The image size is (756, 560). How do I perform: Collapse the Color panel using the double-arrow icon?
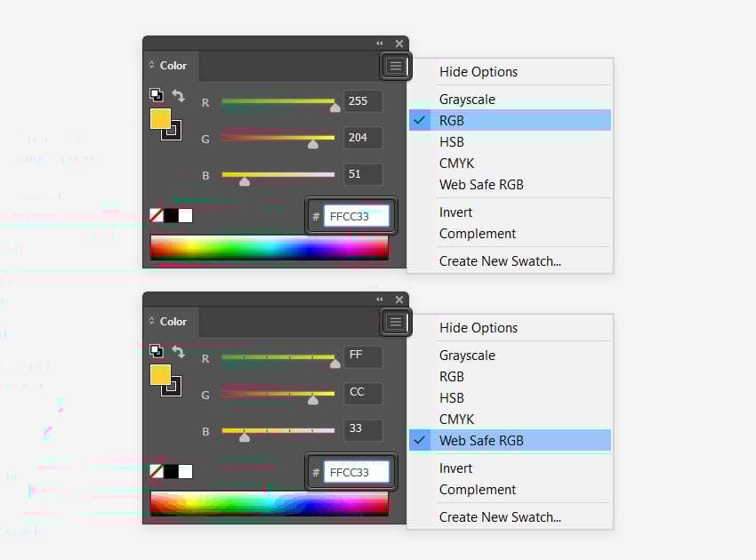click(379, 42)
